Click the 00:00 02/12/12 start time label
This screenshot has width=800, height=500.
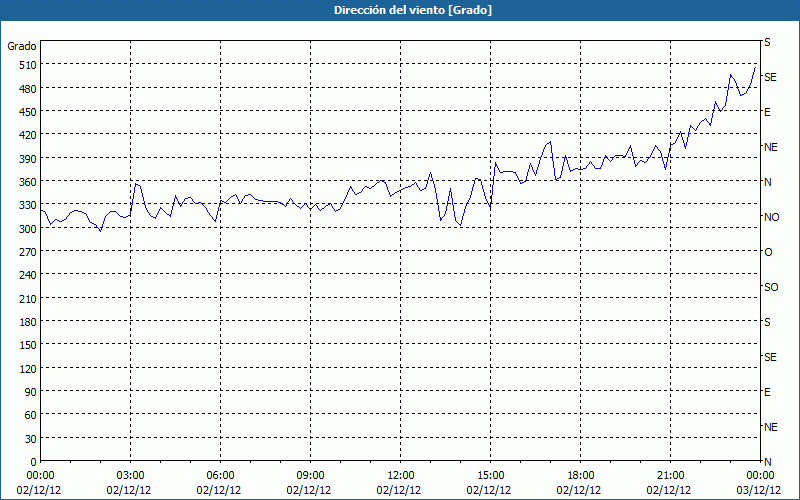tap(40, 483)
